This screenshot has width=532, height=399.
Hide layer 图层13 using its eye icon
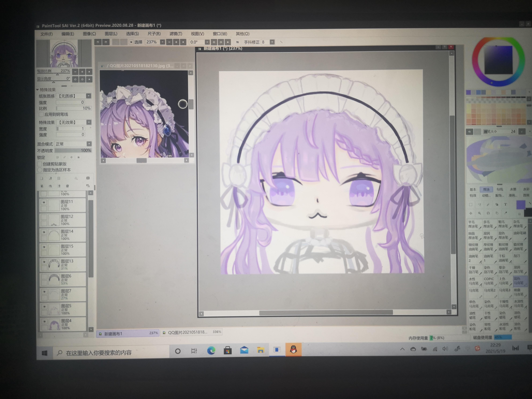tap(44, 262)
